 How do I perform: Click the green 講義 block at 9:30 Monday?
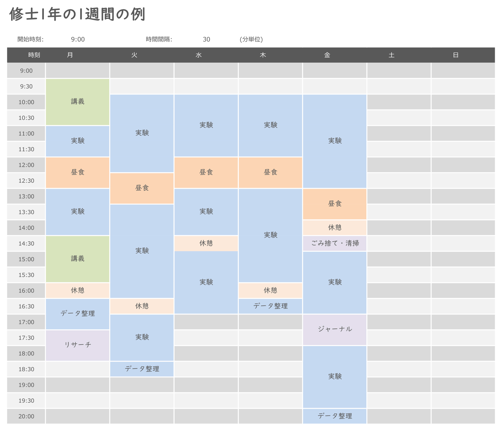pyautogui.click(x=77, y=102)
